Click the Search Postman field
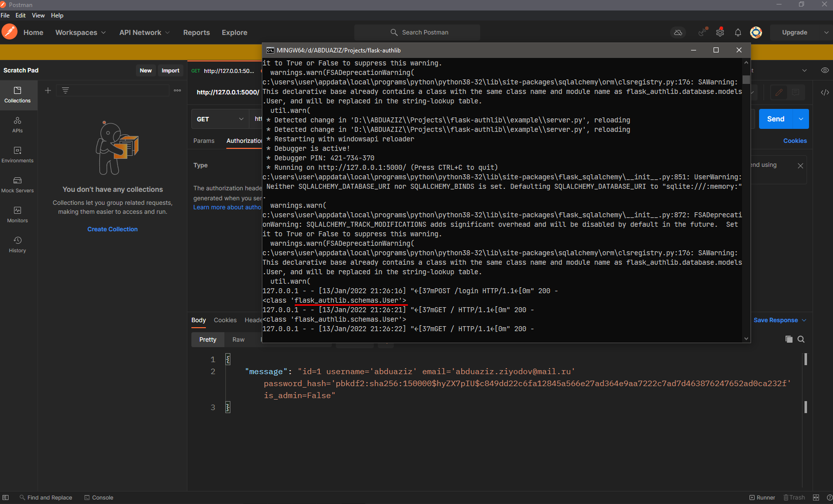 click(417, 32)
